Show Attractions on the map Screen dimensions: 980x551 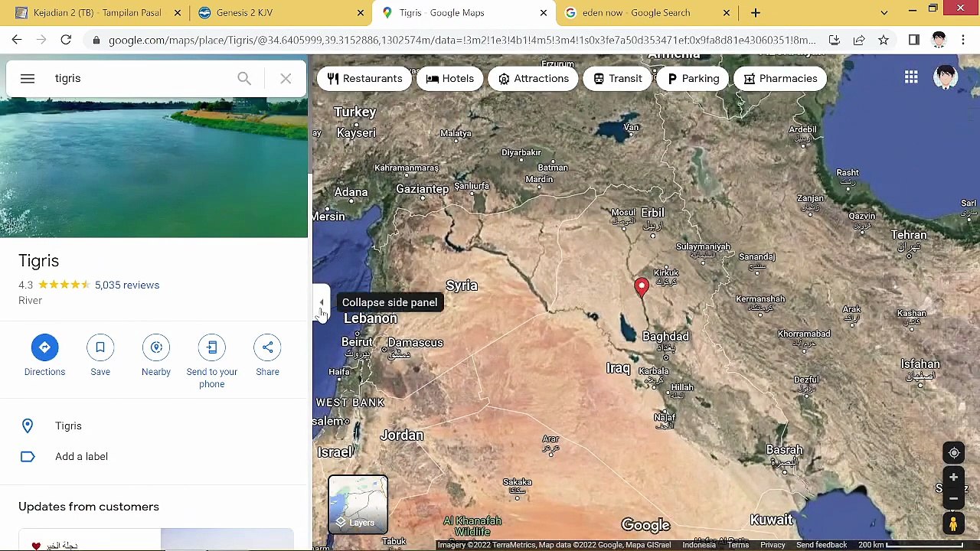point(534,78)
